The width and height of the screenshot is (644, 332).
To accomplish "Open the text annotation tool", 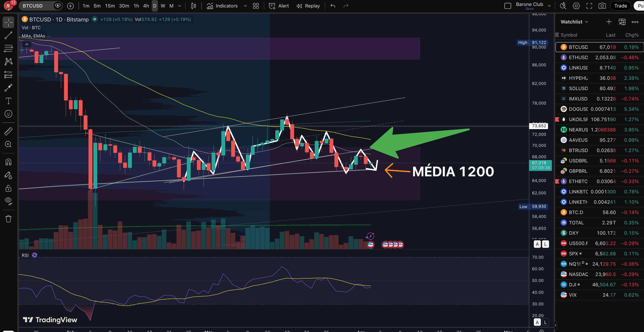I will pyautogui.click(x=9, y=101).
